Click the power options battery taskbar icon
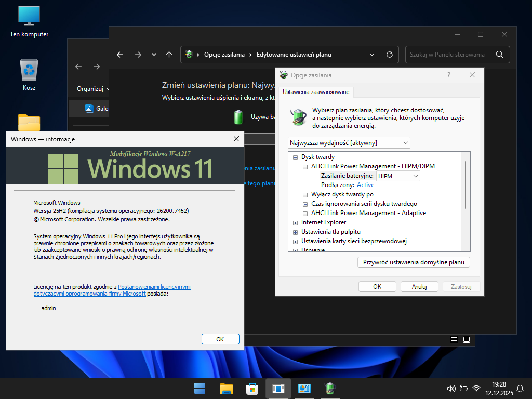The height and width of the screenshot is (399, 532). [x=330, y=389]
